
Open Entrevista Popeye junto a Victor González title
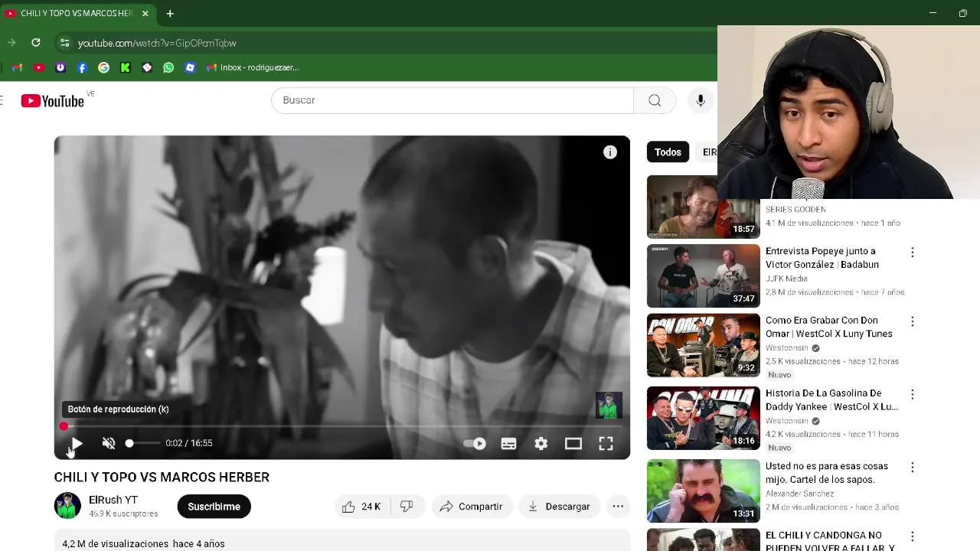822,258
